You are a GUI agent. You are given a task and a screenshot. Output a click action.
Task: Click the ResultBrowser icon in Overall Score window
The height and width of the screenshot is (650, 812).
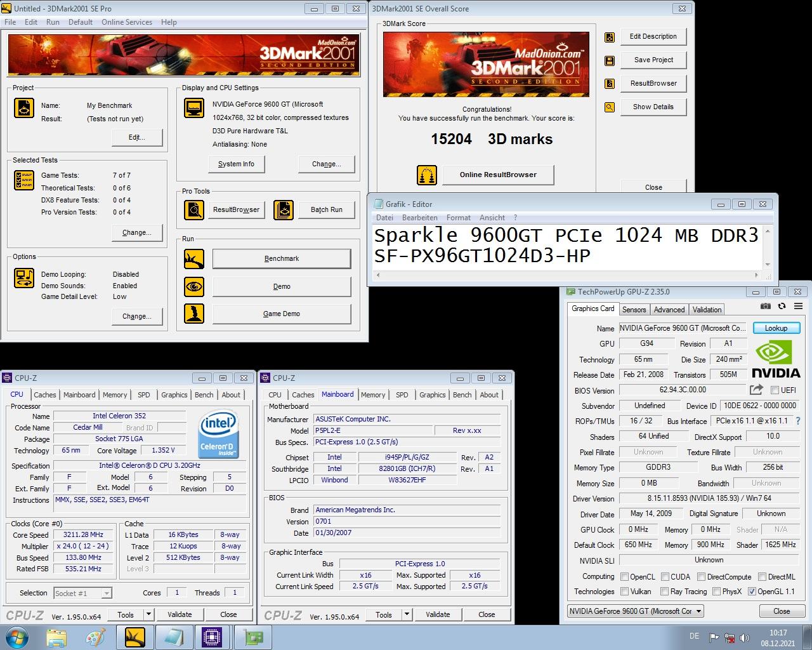[610, 84]
